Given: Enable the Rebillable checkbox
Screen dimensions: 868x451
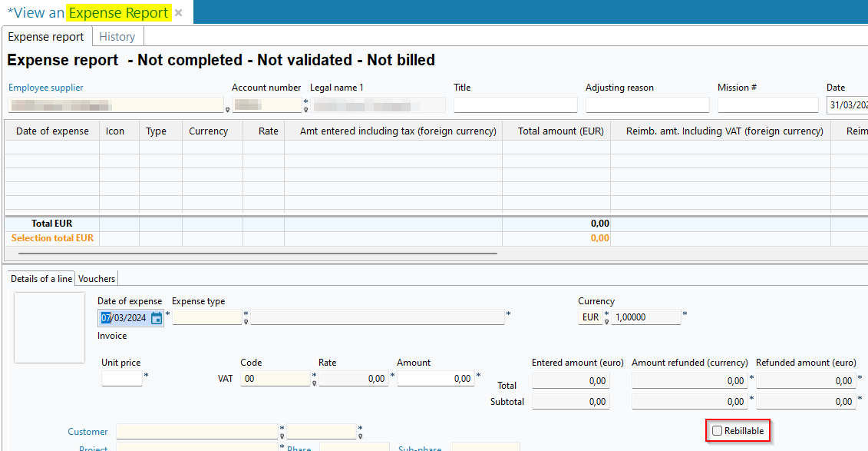Looking at the screenshot, I should pyautogui.click(x=717, y=431).
